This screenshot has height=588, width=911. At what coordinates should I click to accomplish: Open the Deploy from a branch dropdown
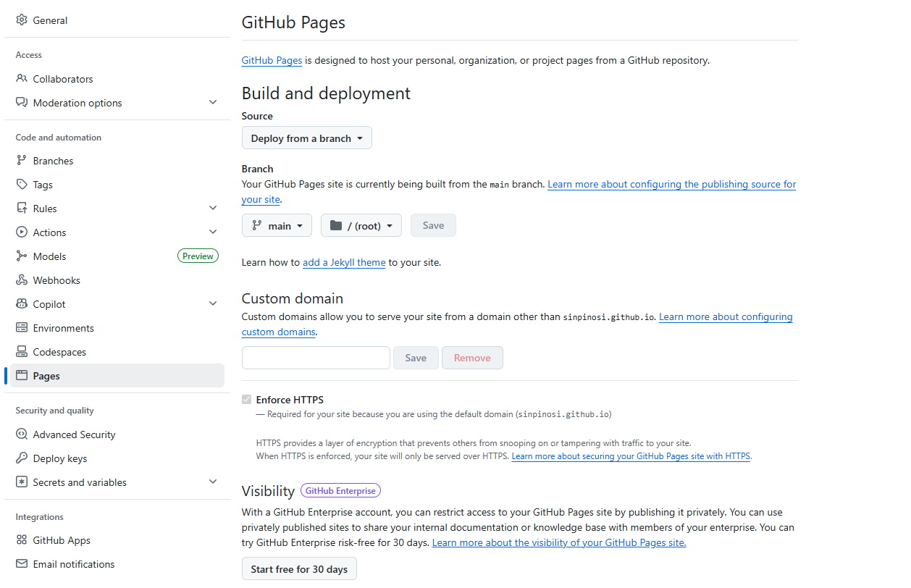coord(306,138)
